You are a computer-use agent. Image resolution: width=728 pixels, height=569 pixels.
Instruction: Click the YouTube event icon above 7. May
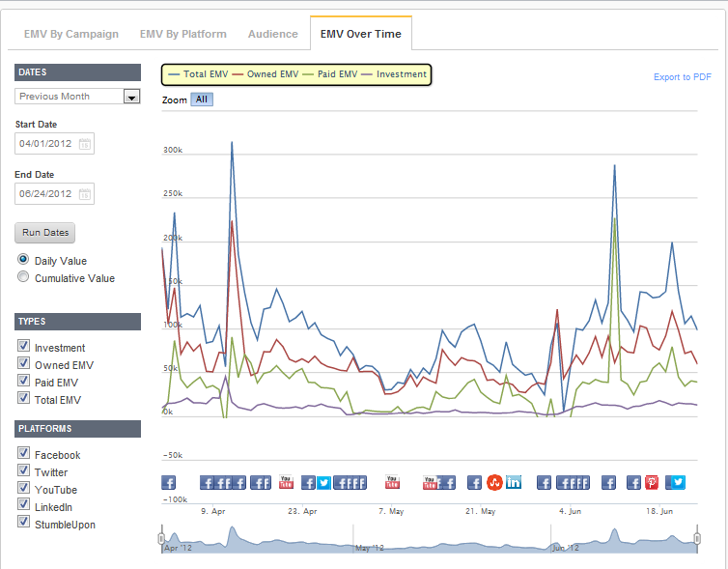(392, 482)
